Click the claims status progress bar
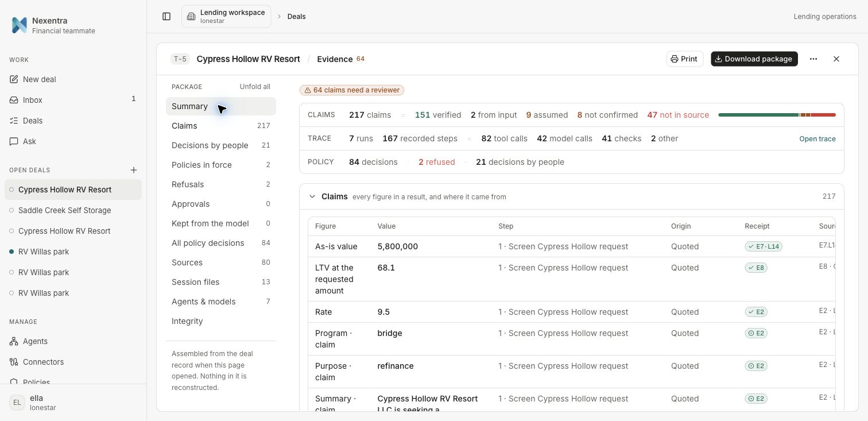868x421 pixels. pos(777,115)
